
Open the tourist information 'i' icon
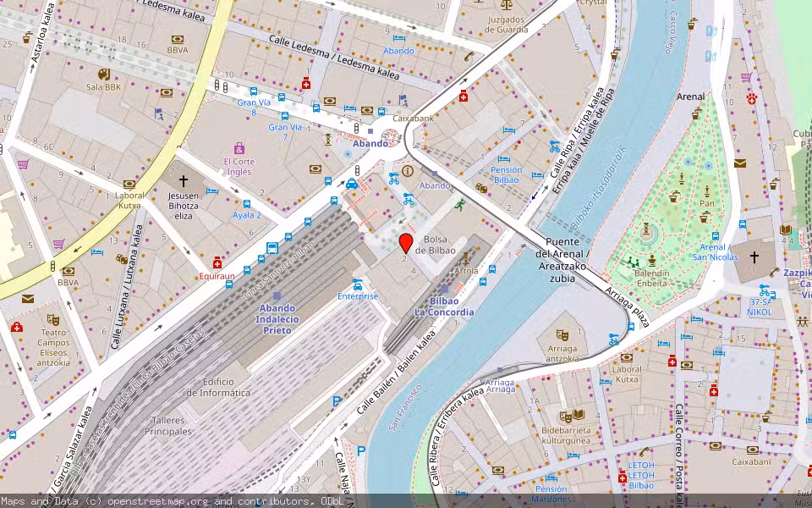408,170
